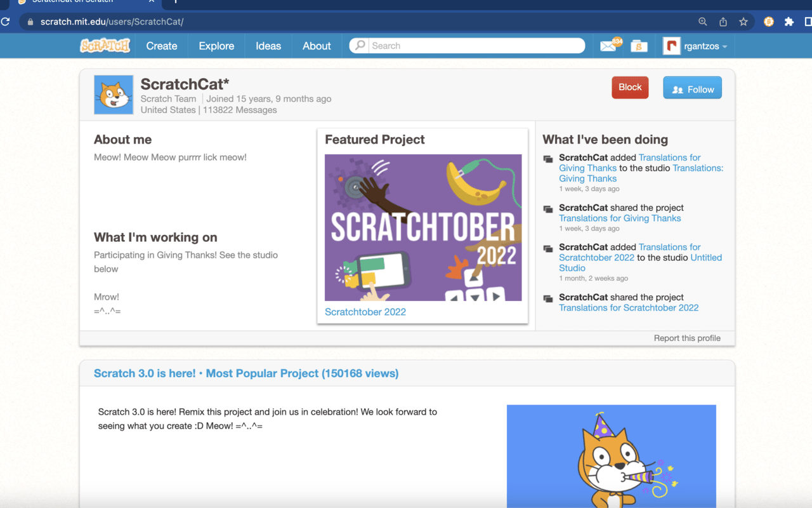Click the page share icon

723,21
